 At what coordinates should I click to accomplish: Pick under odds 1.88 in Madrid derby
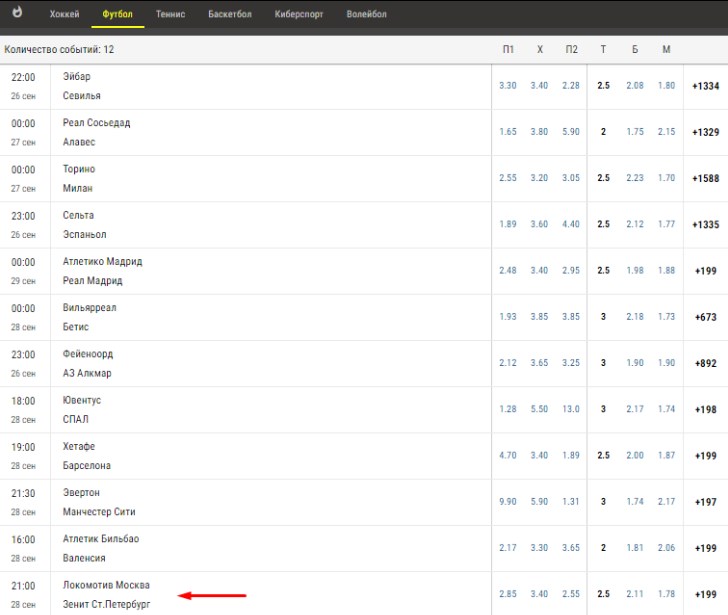coord(666,270)
